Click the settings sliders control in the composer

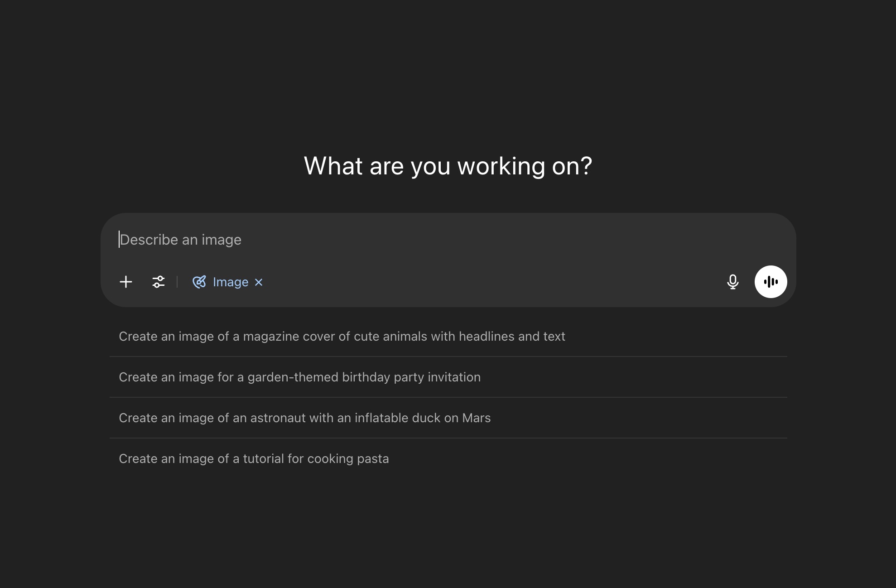pyautogui.click(x=159, y=282)
